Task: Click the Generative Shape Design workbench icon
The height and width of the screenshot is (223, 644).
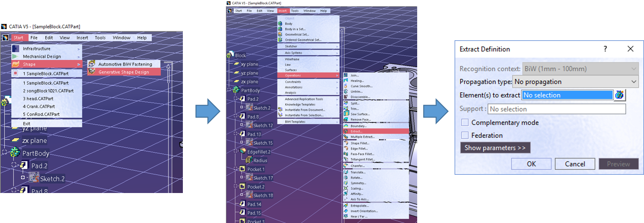Action: pyautogui.click(x=92, y=72)
